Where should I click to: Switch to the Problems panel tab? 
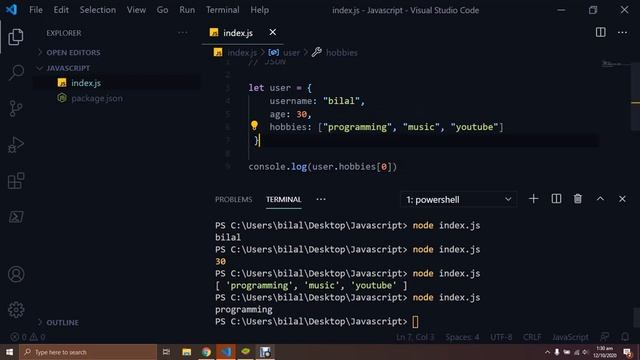click(x=233, y=200)
